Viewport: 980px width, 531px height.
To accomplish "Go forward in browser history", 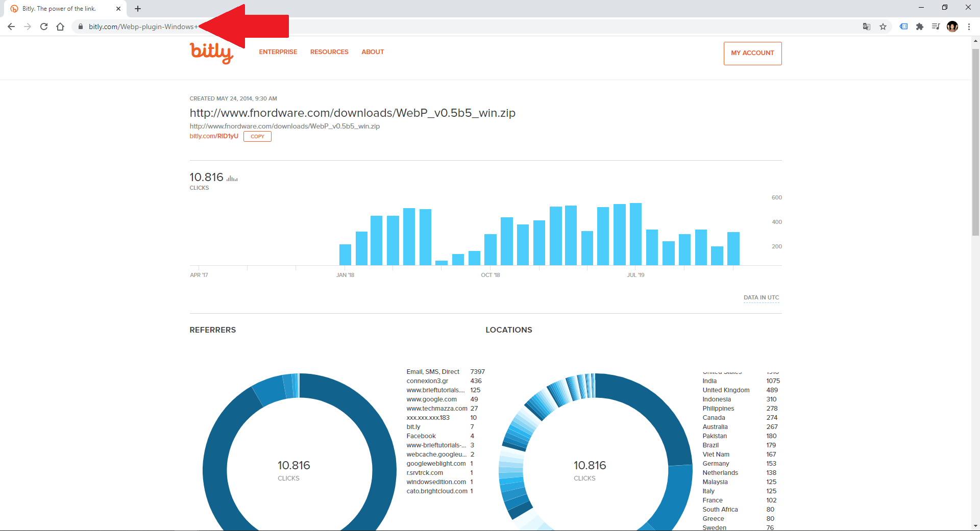I will (x=28, y=27).
